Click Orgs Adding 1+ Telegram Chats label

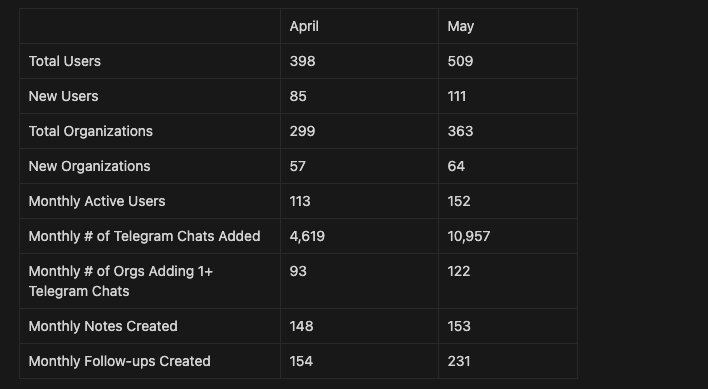[x=121, y=281]
